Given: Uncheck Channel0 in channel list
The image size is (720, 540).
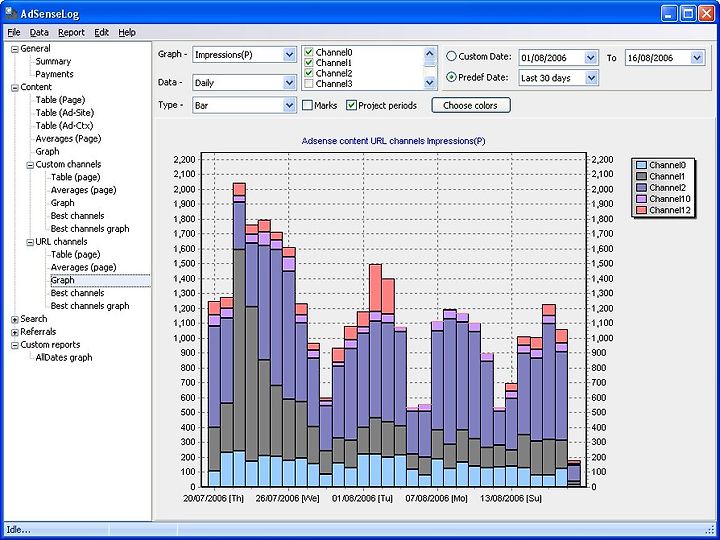Looking at the screenshot, I should [x=309, y=52].
